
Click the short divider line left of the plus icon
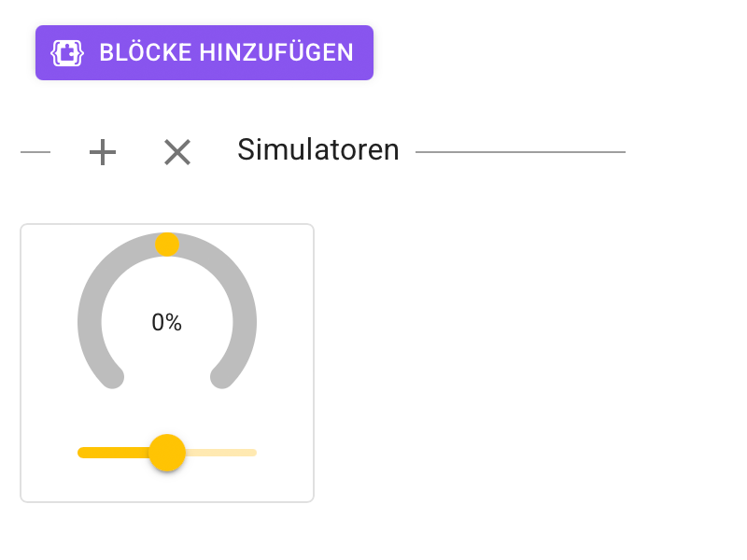(35, 152)
